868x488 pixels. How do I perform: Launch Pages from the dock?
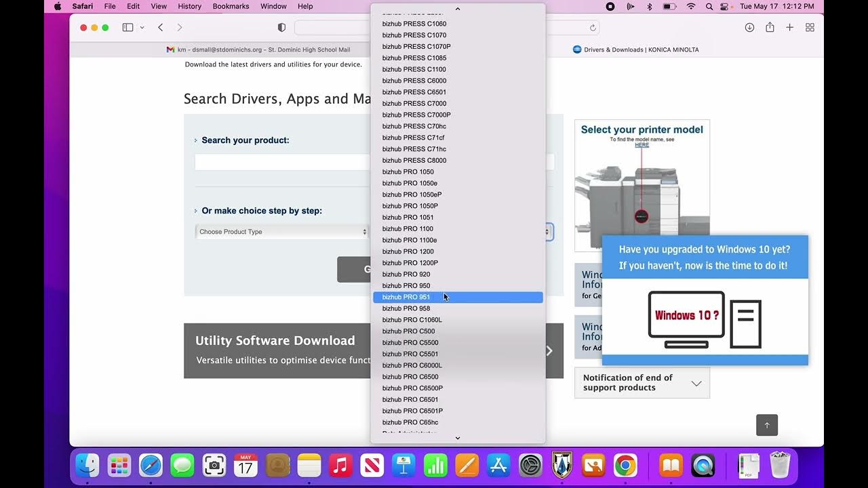click(x=467, y=466)
